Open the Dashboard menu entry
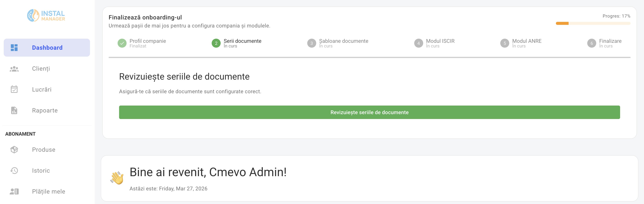Viewport: 644px width, 204px height. pos(47,48)
